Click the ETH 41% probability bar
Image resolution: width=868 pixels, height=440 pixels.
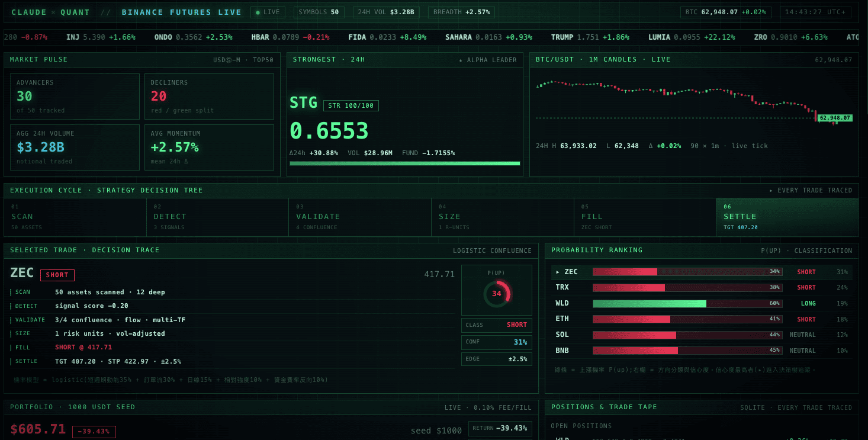(x=687, y=319)
